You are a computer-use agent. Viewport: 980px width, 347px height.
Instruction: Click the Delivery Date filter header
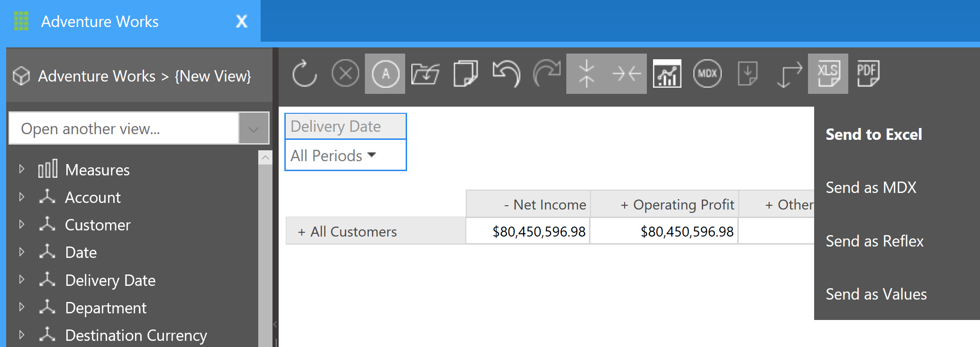click(x=345, y=126)
